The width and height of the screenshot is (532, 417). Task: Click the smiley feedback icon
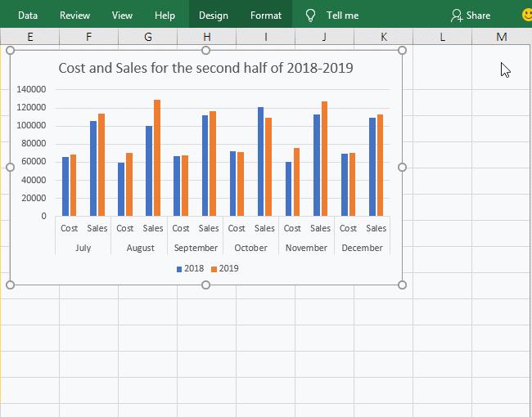[526, 15]
